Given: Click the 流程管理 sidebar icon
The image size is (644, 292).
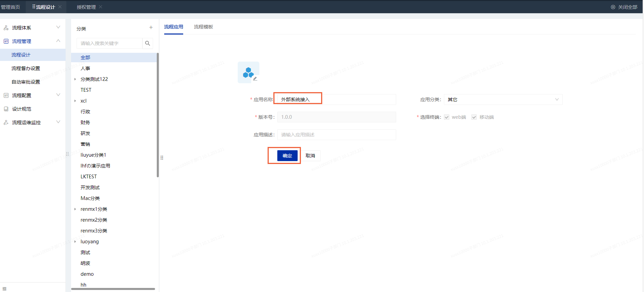Looking at the screenshot, I should click(x=6, y=41).
